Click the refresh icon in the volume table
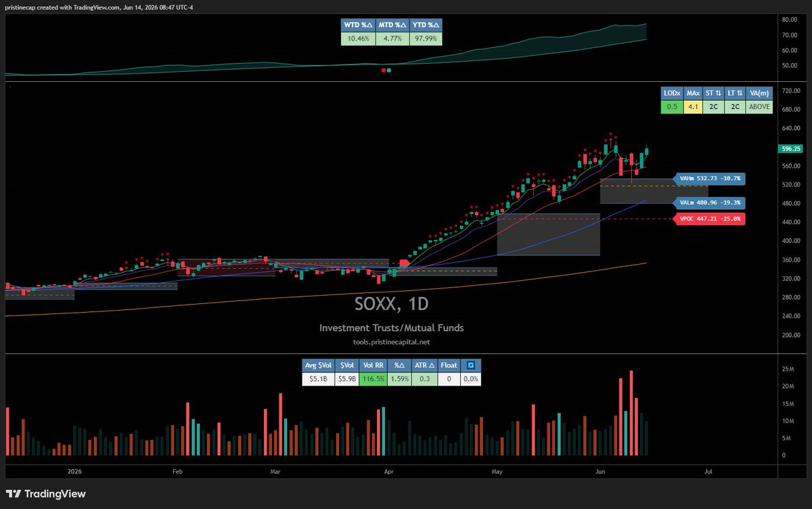The image size is (812, 509). point(470,366)
